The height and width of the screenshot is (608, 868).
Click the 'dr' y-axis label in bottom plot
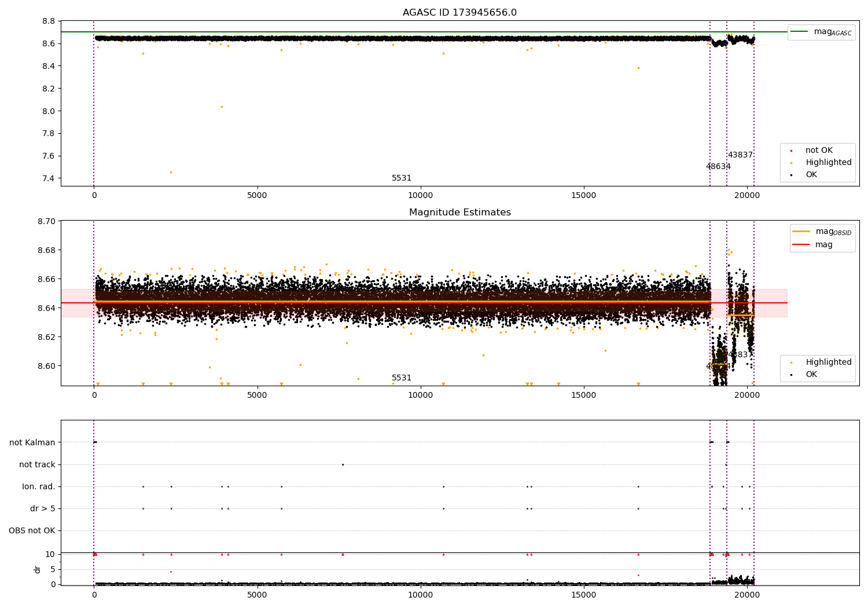pos(38,569)
